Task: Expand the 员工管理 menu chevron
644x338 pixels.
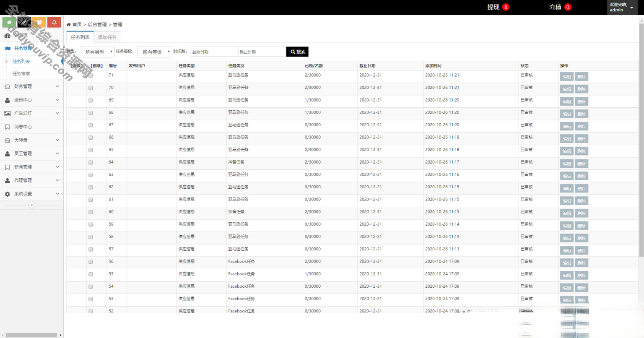Action: (x=57, y=153)
